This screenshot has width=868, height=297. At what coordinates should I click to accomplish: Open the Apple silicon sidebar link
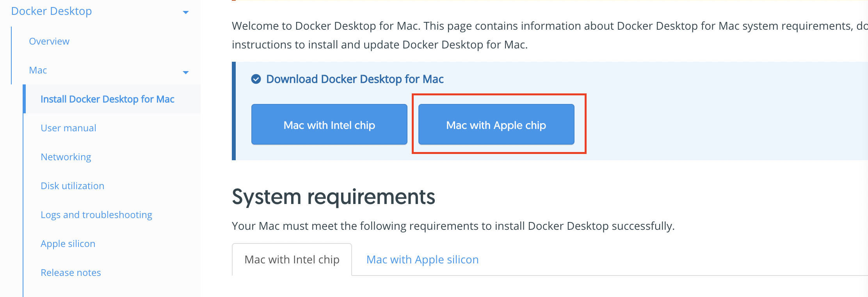pyautogui.click(x=68, y=244)
